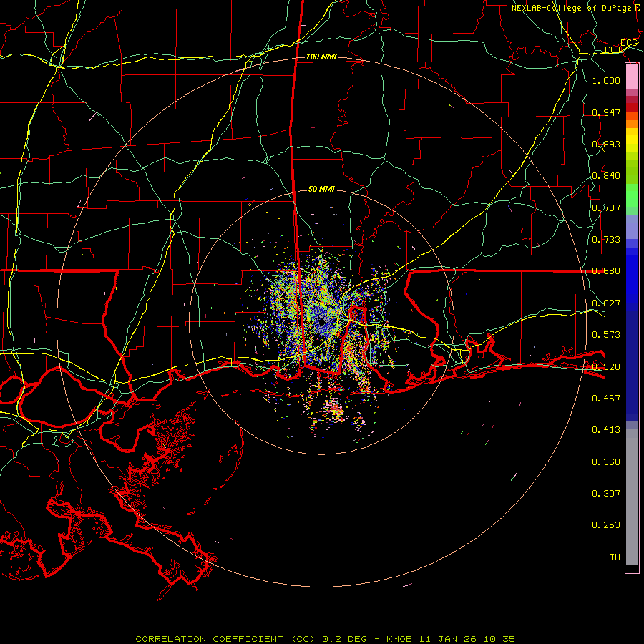Click the 1.000 color scale value
The height and width of the screenshot is (644, 644).
(606, 80)
